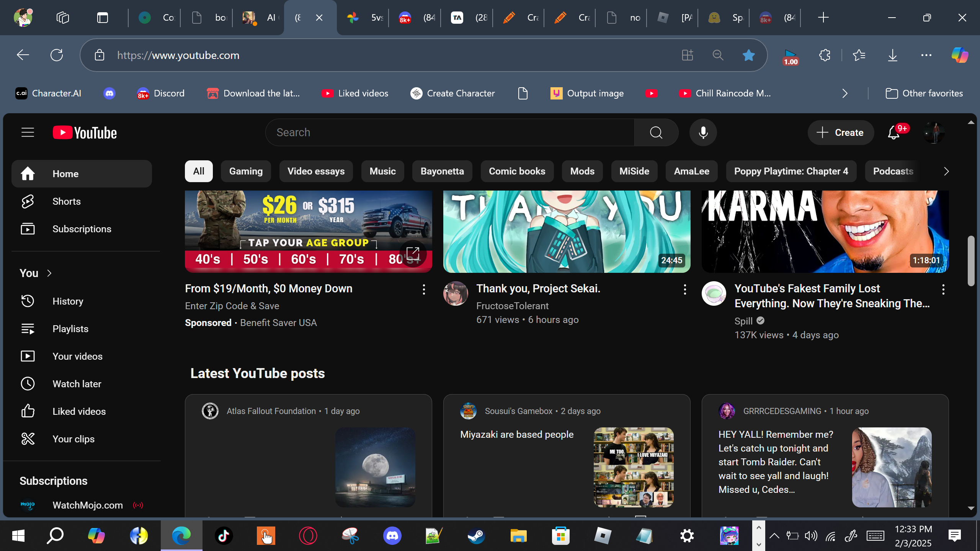
Task: Toggle vertical tabs icon
Action: 103,18
